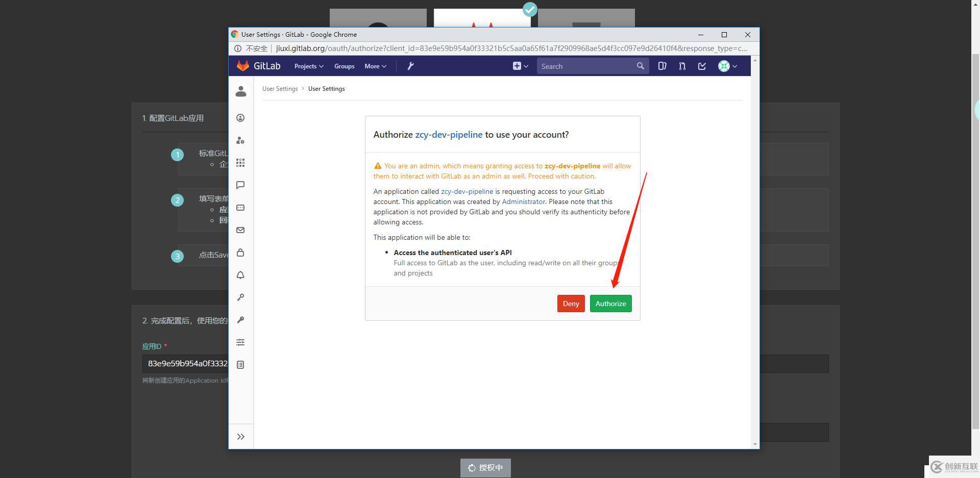The width and height of the screenshot is (980, 478).
Task: Open the Projects dropdown menu
Action: pyautogui.click(x=308, y=66)
